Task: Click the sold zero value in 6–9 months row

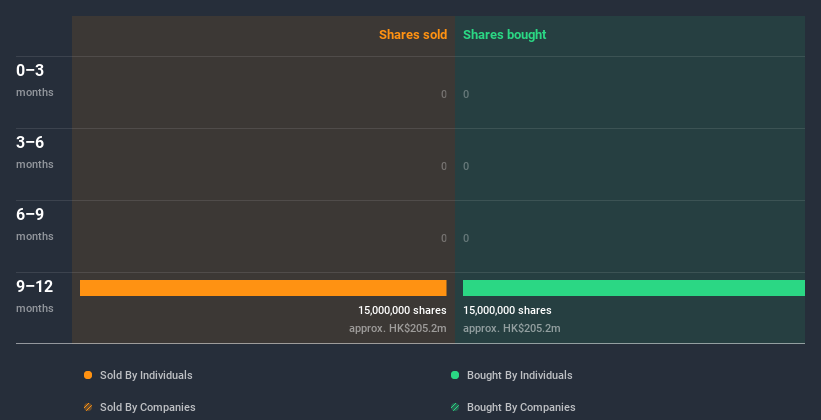Action: [444, 238]
